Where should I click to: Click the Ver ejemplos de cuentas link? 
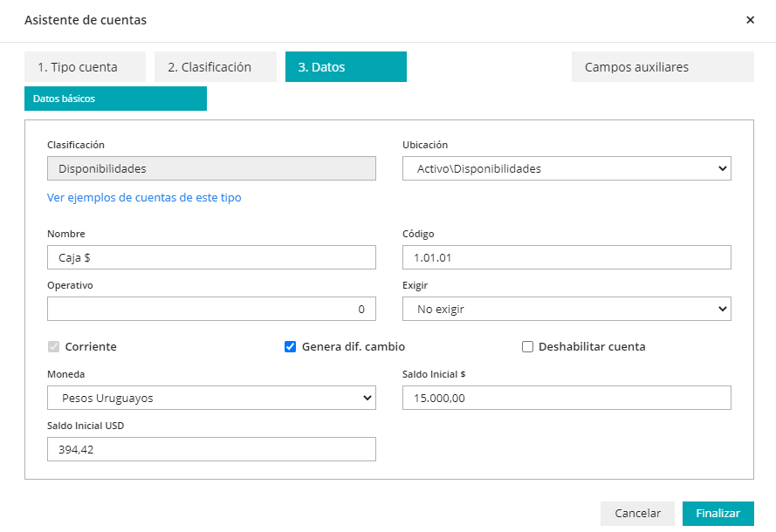pyautogui.click(x=144, y=198)
